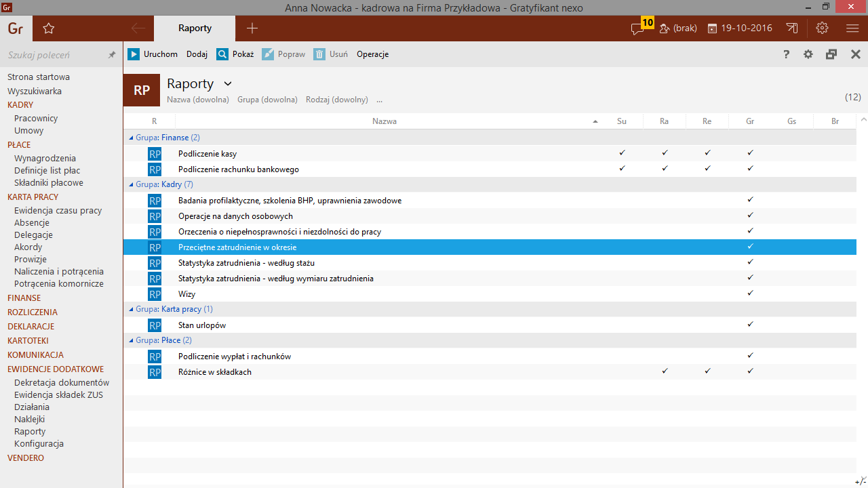Collapse Grupa: Kadry group
Screen dimensions: 868x488
point(132,184)
